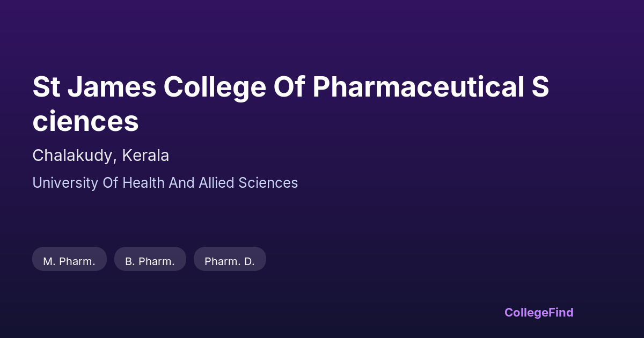Click the state name "Kerala"
This screenshot has height=338, width=644.
coord(145,156)
